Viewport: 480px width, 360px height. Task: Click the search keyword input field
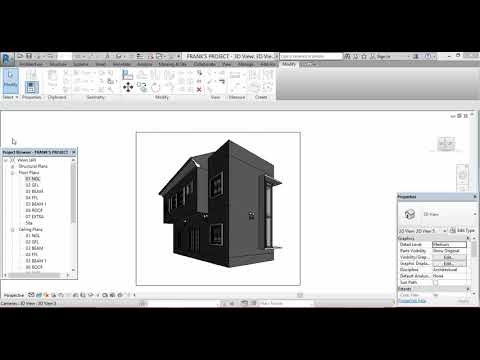[x=311, y=56]
